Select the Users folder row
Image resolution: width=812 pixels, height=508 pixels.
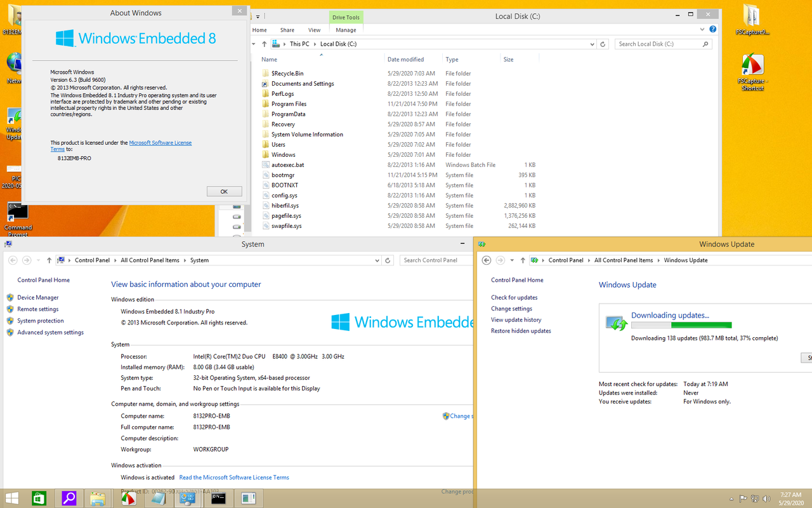[x=398, y=145]
